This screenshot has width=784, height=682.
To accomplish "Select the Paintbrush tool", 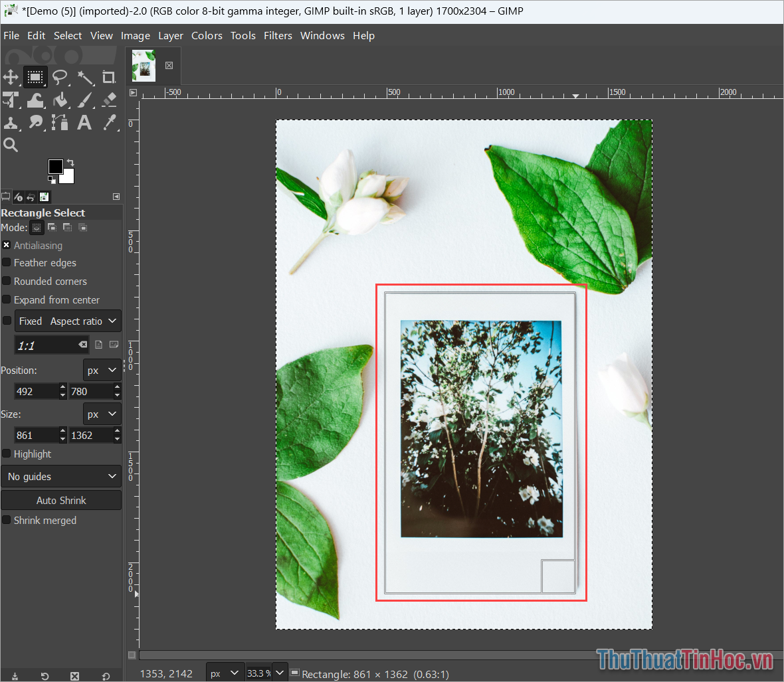I will pyautogui.click(x=85, y=100).
